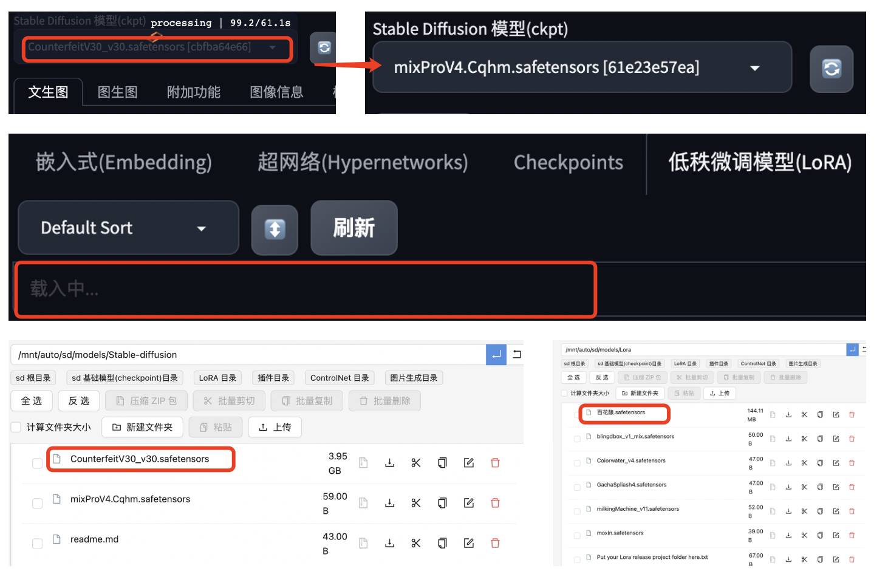Download moxin.safetensors from the Lora list
Screen dimensions: 888x588
pos(788,535)
